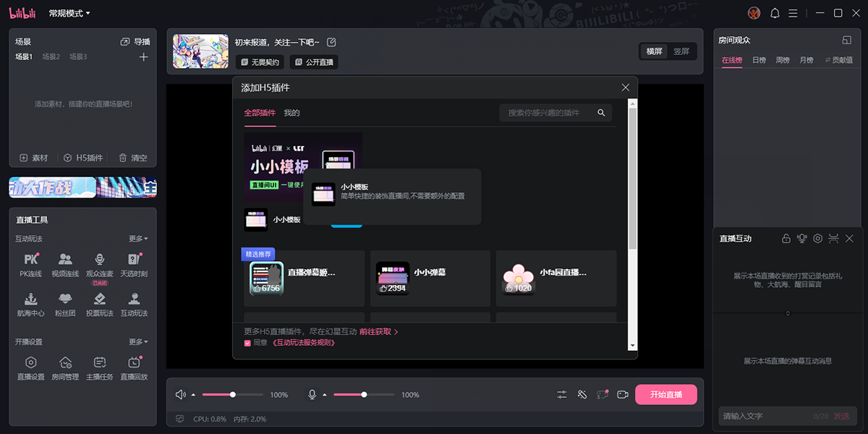Click the 导播 button
The height and width of the screenshot is (434, 868).
tap(135, 42)
